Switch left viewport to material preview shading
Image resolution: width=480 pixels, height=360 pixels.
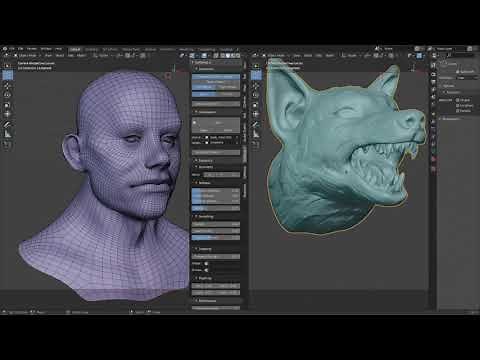click(233, 55)
